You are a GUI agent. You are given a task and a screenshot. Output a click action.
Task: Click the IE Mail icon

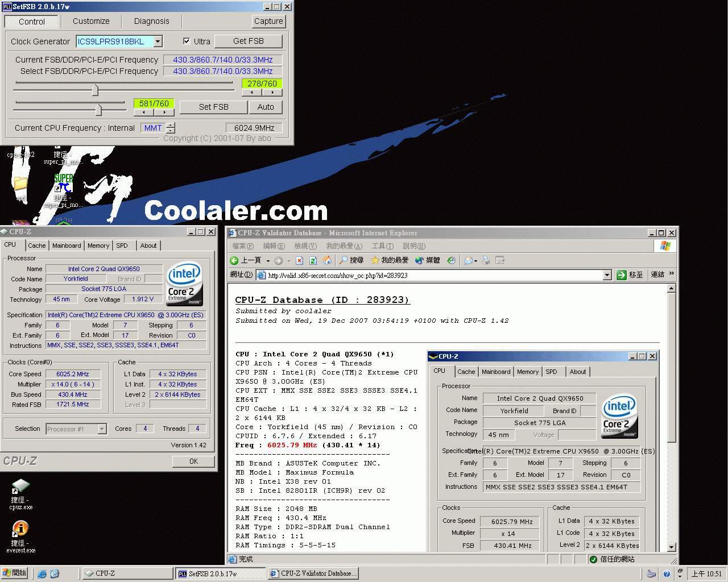point(468,260)
